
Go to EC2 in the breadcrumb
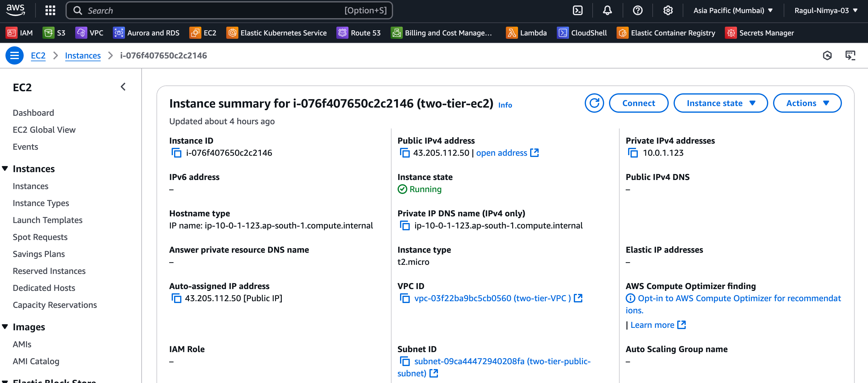click(38, 55)
